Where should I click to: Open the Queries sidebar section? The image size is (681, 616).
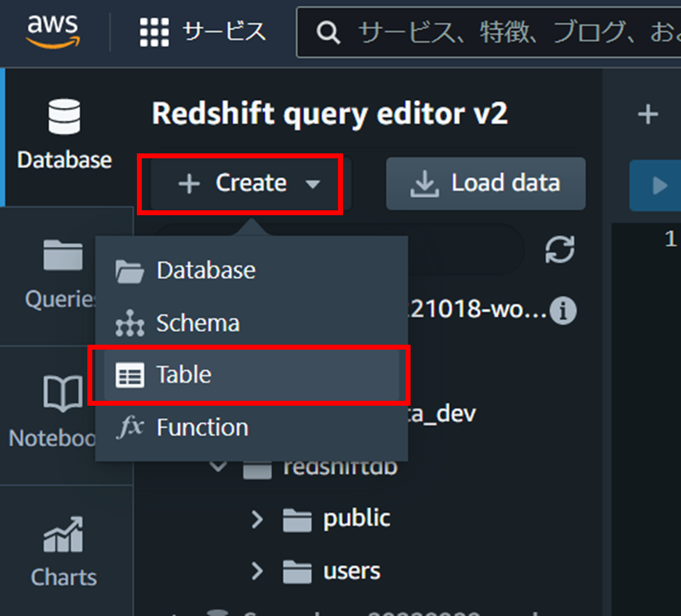point(61,274)
